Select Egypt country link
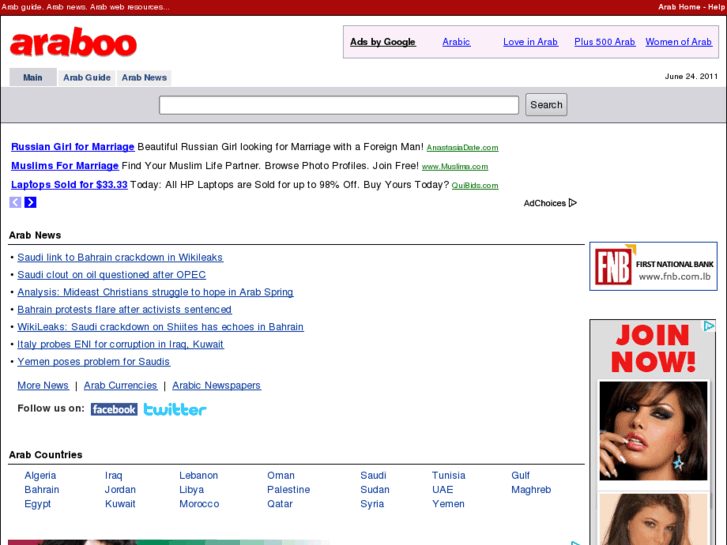Viewport: 727px width, 545px height. (x=38, y=504)
